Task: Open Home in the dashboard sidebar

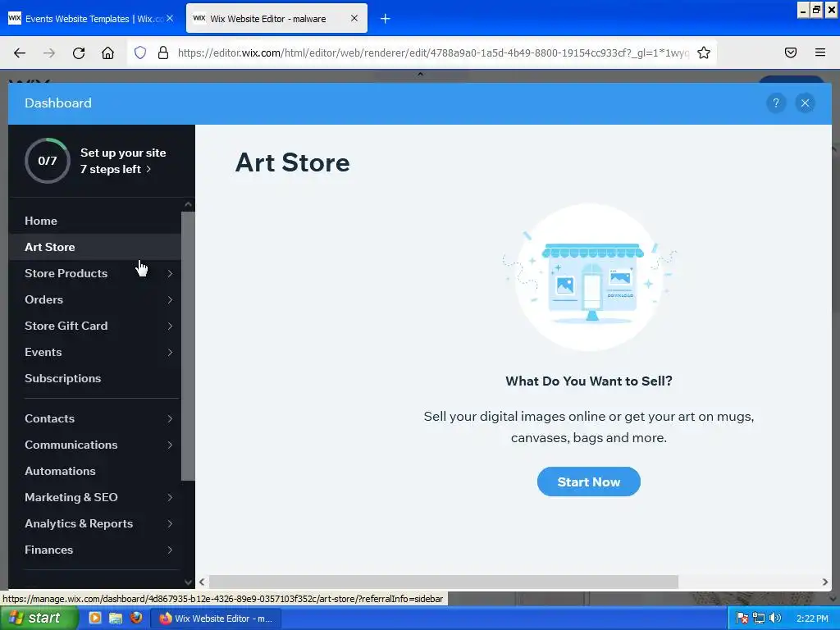Action: (x=95, y=221)
